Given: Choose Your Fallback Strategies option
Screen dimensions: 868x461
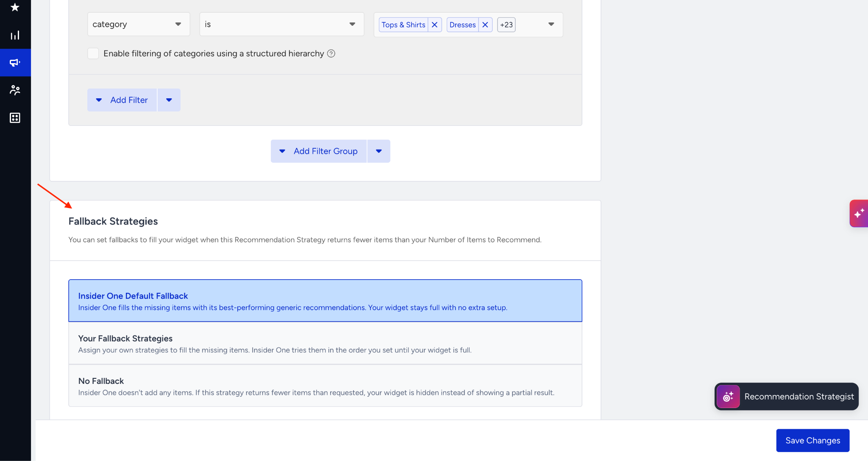Looking at the screenshot, I should pyautogui.click(x=325, y=343).
